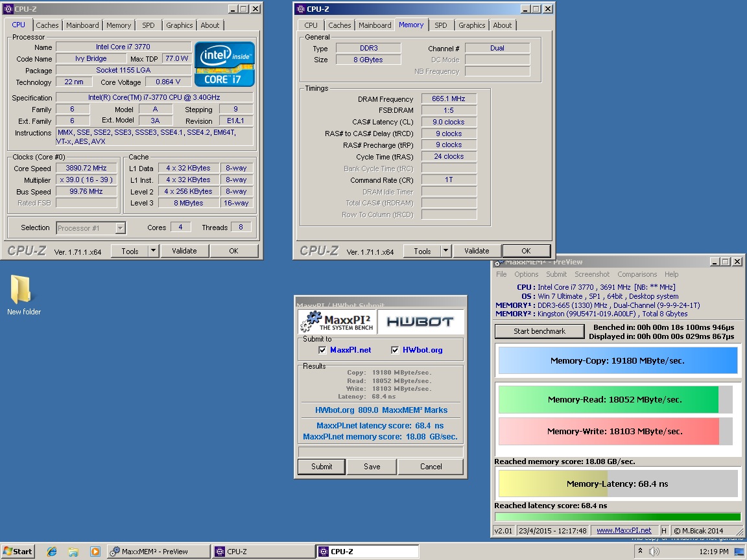The image size is (747, 560).
Task: Open Mainboard tab in right CPU-Z window
Action: point(375,25)
